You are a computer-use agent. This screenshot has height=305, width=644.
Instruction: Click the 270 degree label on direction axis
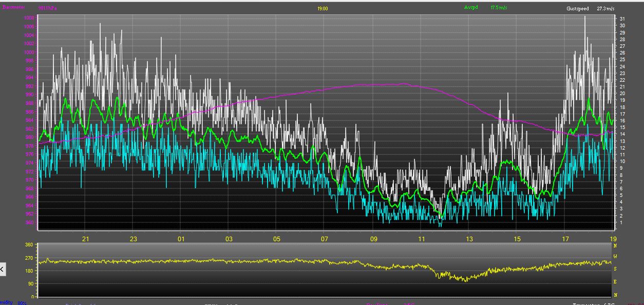(x=28, y=258)
